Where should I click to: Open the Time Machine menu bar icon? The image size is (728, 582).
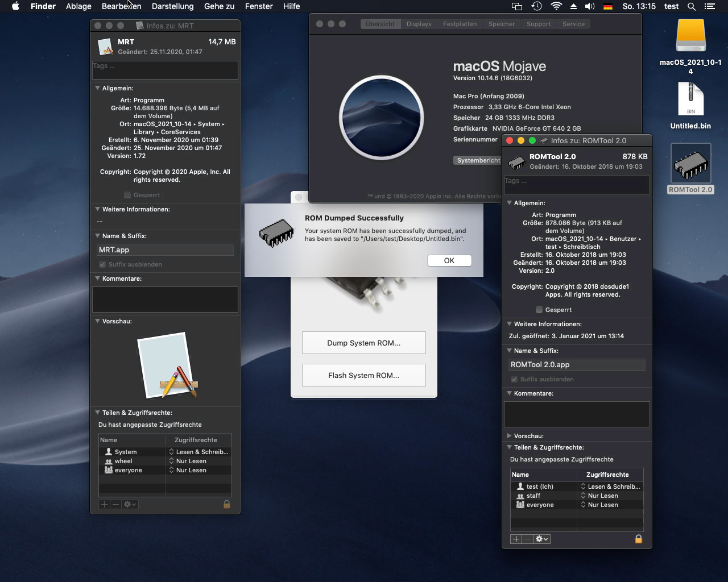coord(536,6)
